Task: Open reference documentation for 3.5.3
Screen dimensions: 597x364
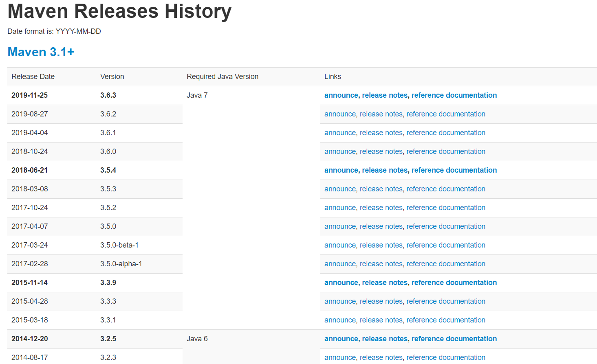Action: (x=446, y=189)
